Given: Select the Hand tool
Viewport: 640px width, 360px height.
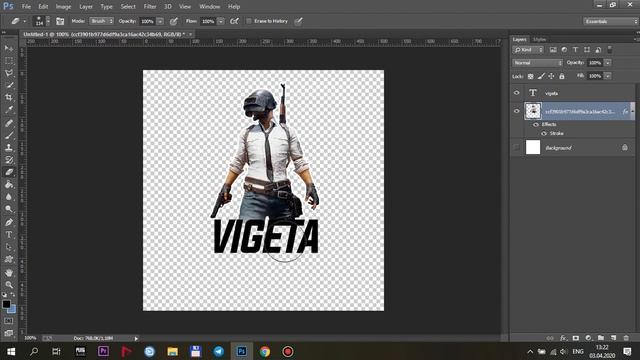Looking at the screenshot, I should [x=9, y=273].
